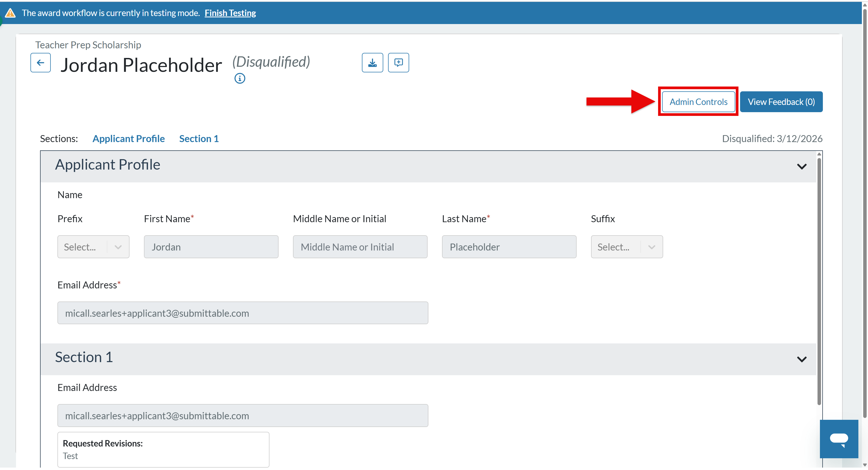The image size is (868, 470).
Task: Collapse the Section 1 chevron
Action: tap(801, 359)
